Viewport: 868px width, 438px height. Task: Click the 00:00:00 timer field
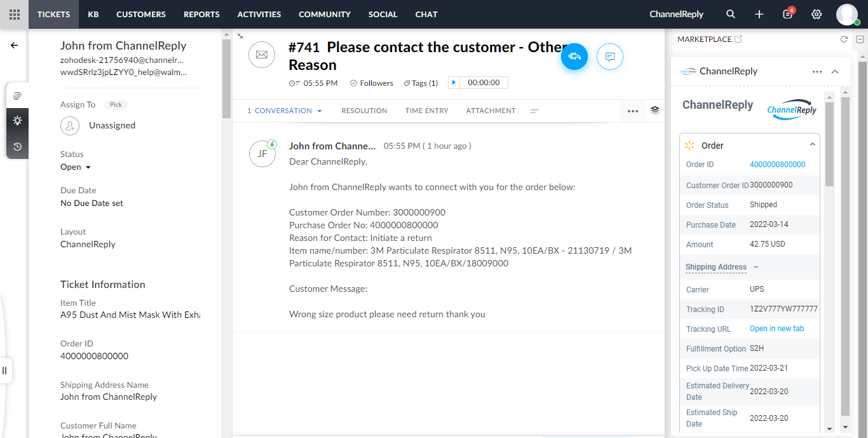tap(484, 83)
